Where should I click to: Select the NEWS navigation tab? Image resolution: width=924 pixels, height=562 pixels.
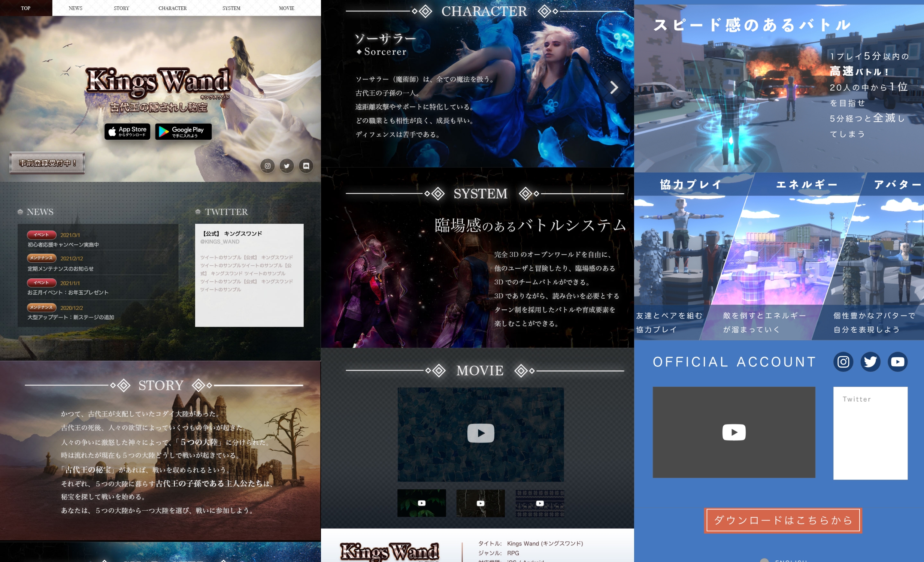[x=75, y=8]
